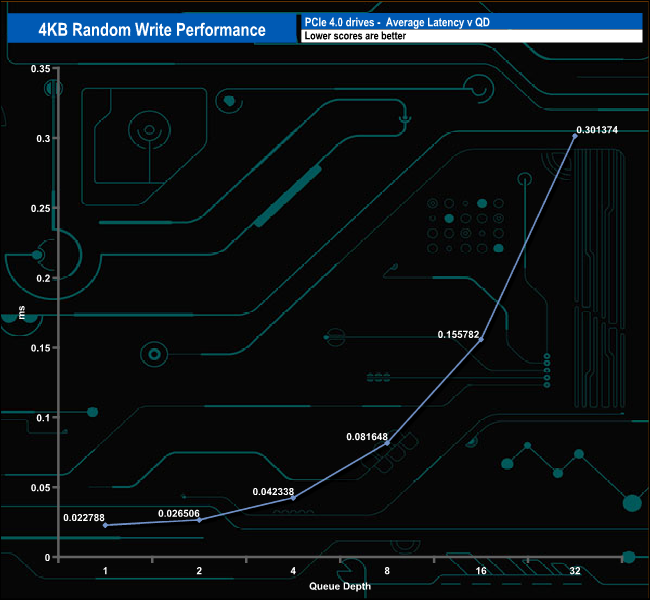650x600 pixels.
Task: Click the x-axis label 4
Action: [293, 571]
